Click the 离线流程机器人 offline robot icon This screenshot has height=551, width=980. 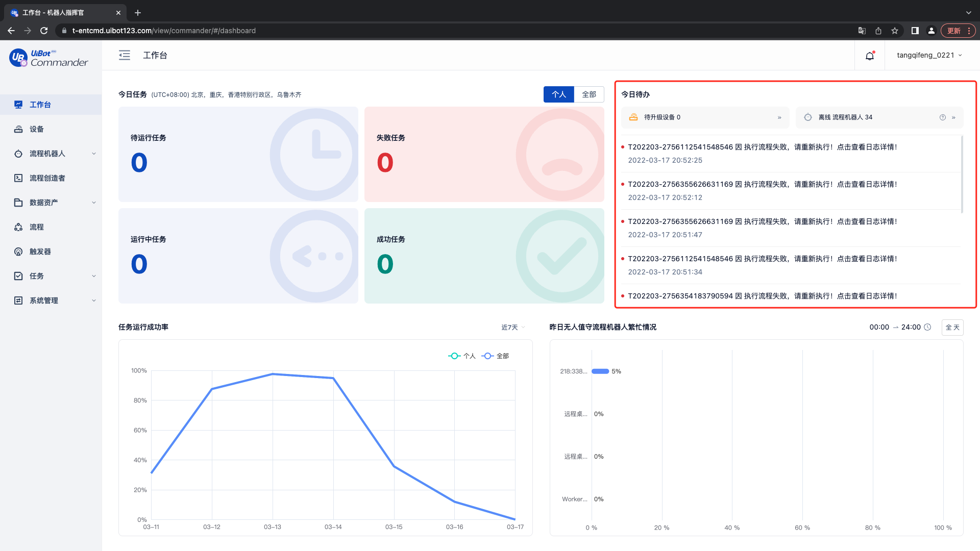[x=808, y=117]
